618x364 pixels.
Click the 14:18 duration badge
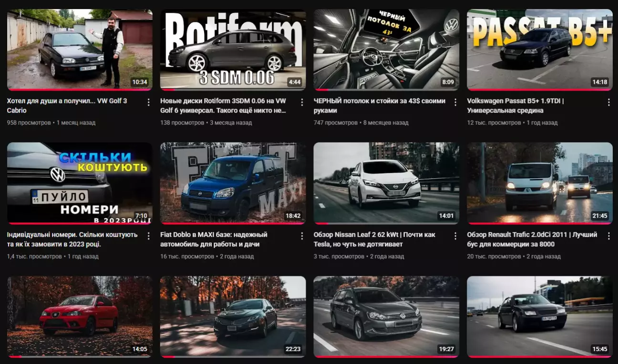click(600, 82)
